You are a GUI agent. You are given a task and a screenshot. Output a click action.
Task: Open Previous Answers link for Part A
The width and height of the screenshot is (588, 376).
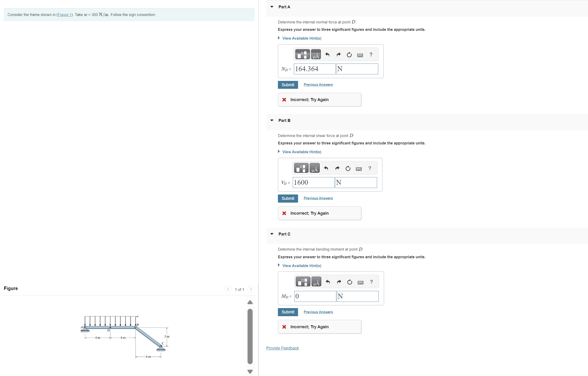[318, 84]
